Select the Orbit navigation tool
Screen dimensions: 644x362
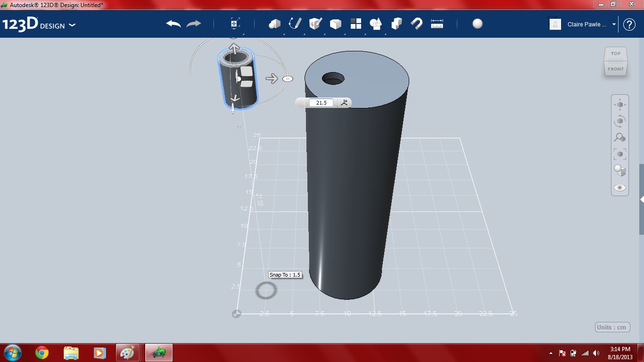click(620, 121)
